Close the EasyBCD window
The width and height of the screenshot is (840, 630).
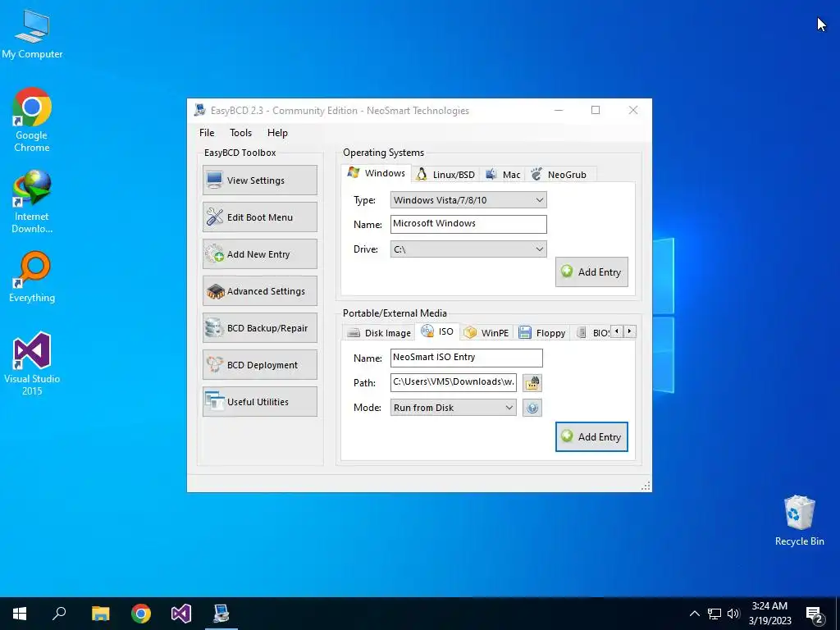click(632, 110)
